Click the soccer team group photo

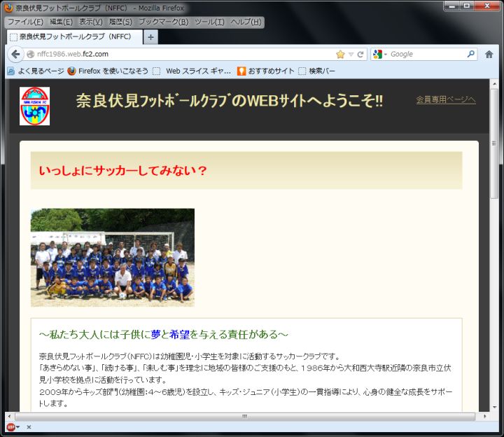click(113, 257)
